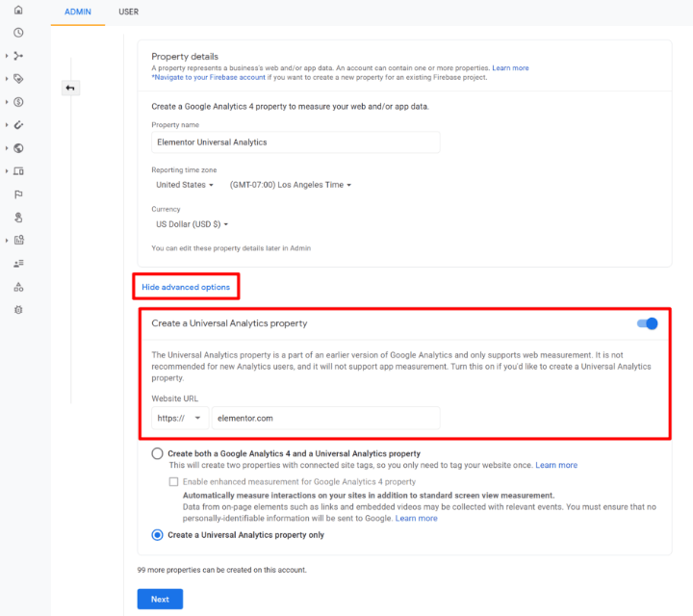Image resolution: width=693 pixels, height=616 pixels.
Task: Open the Engagement tag icon
Action: coord(18,79)
